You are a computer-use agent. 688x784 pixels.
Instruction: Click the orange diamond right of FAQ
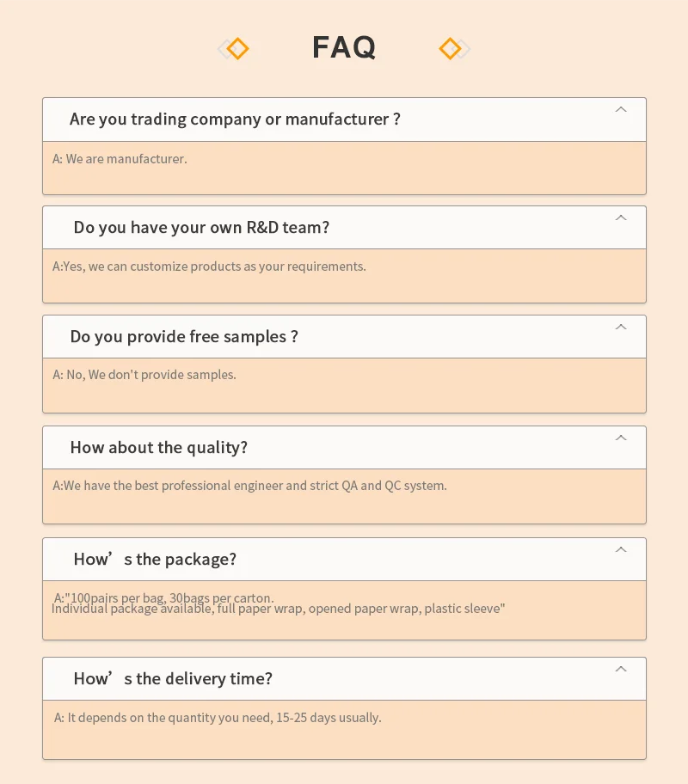(451, 49)
